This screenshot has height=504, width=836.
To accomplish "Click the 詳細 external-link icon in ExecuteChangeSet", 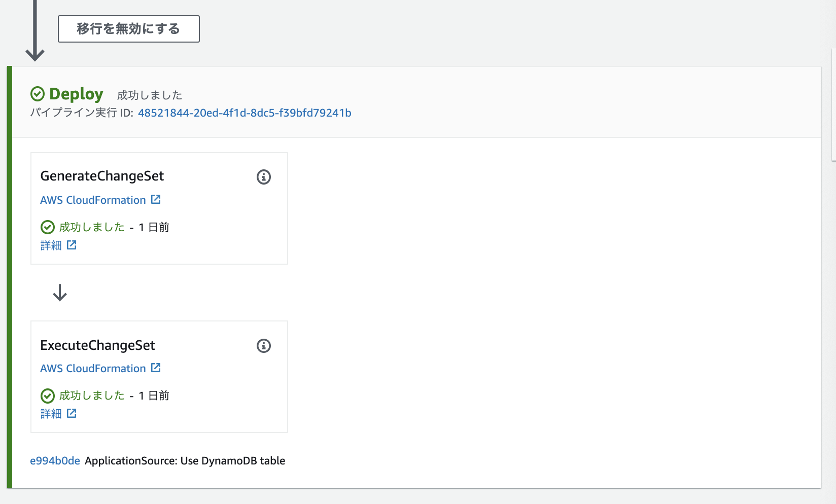I will tap(72, 413).
